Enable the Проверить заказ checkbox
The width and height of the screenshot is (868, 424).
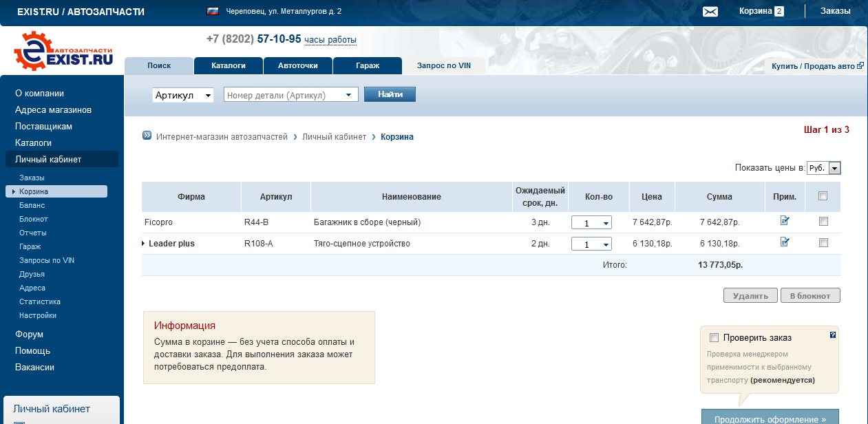714,338
